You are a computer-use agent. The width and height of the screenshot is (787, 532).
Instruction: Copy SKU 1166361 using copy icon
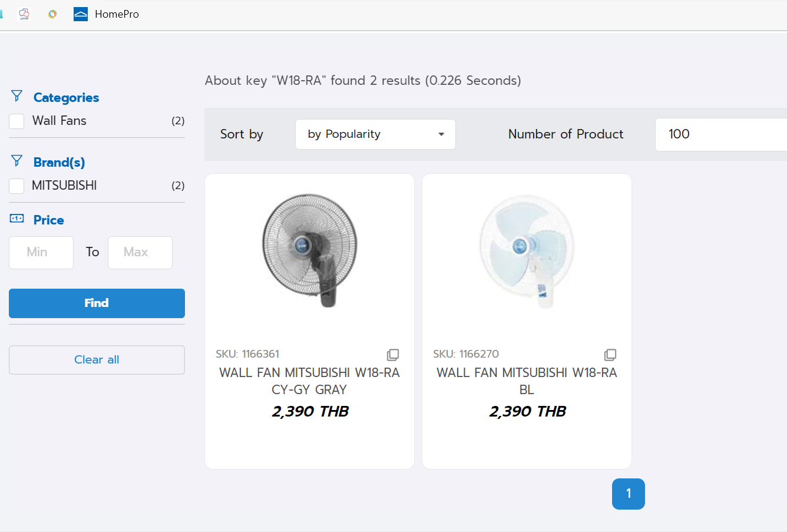(393, 355)
